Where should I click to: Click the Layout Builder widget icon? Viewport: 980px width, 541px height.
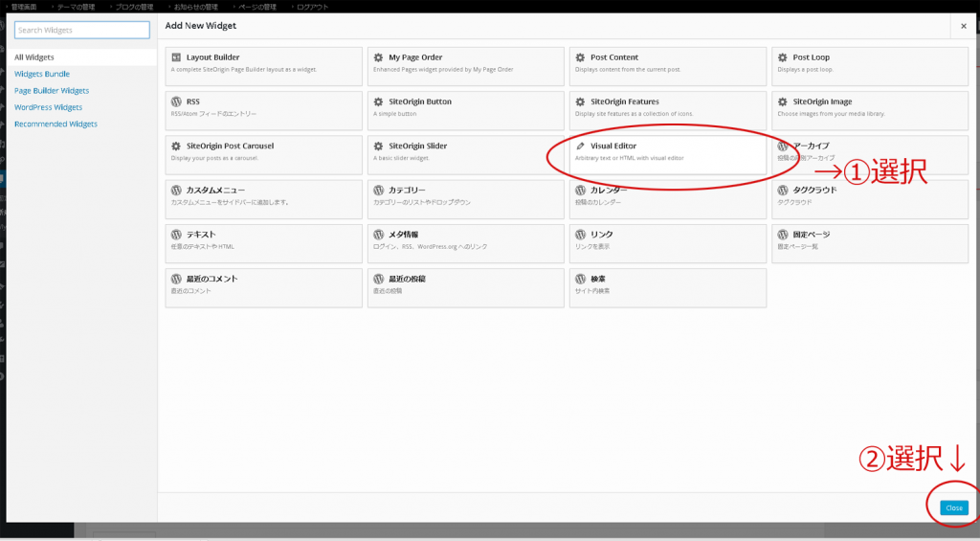(176, 56)
